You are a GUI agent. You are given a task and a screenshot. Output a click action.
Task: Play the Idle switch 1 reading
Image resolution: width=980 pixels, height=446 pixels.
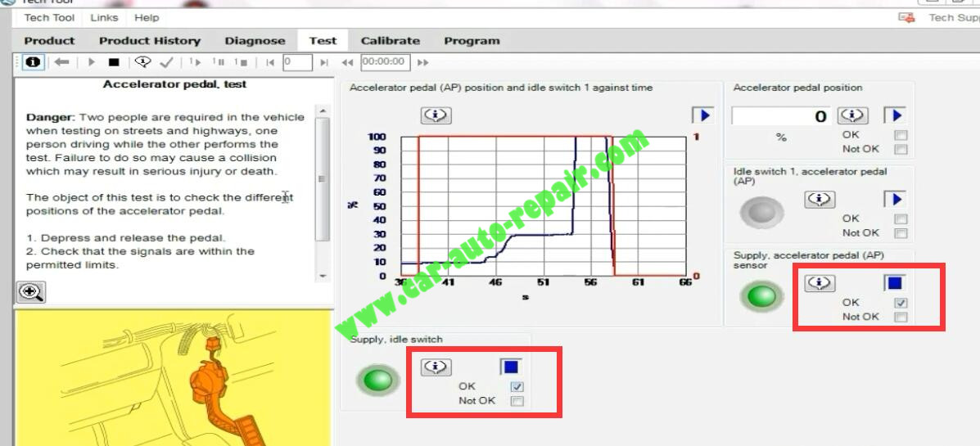(x=895, y=200)
